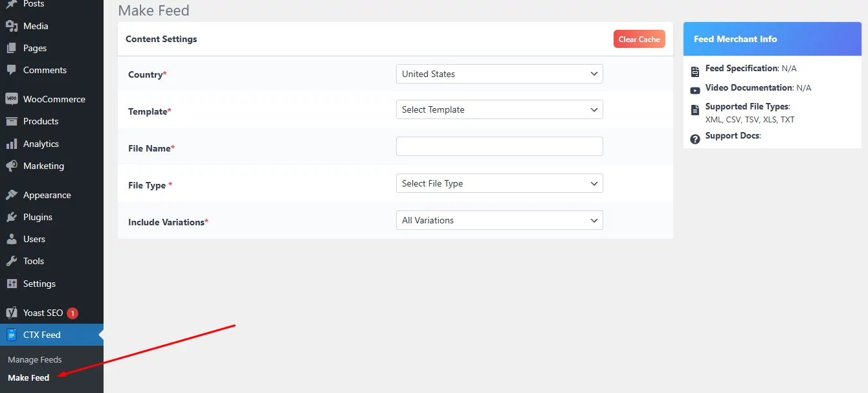Open Plugins menu item
Screen dimensions: 868x393
click(x=52, y=217)
